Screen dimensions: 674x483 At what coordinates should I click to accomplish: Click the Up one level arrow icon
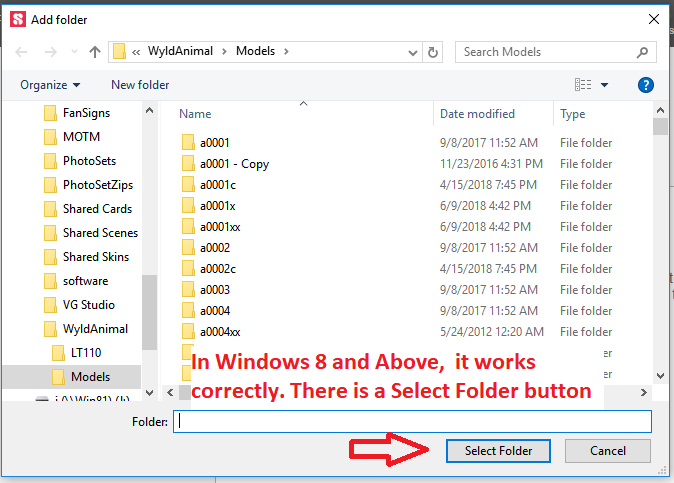[95, 52]
